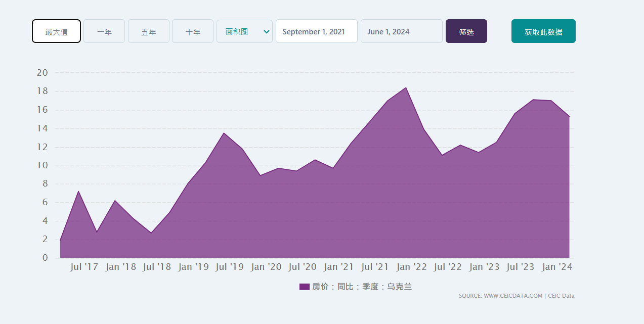Choose the 五年 range option
Viewport: 644px width, 324px height.
pos(149,31)
